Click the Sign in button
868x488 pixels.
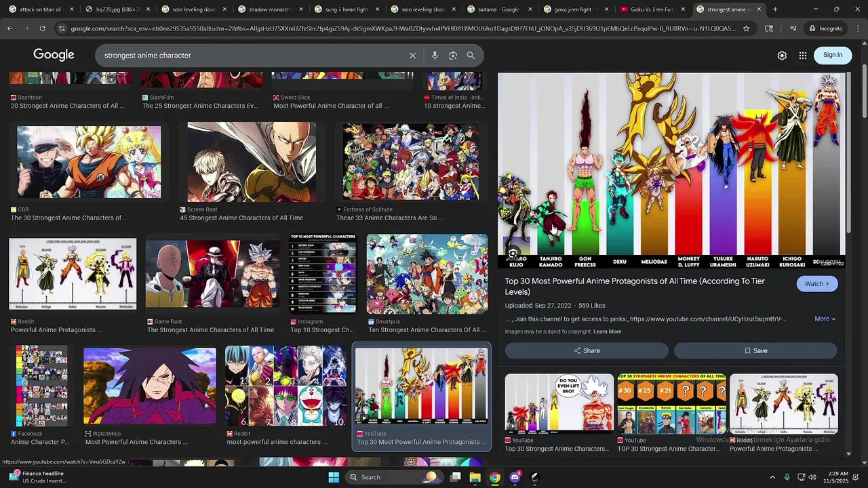(x=833, y=55)
